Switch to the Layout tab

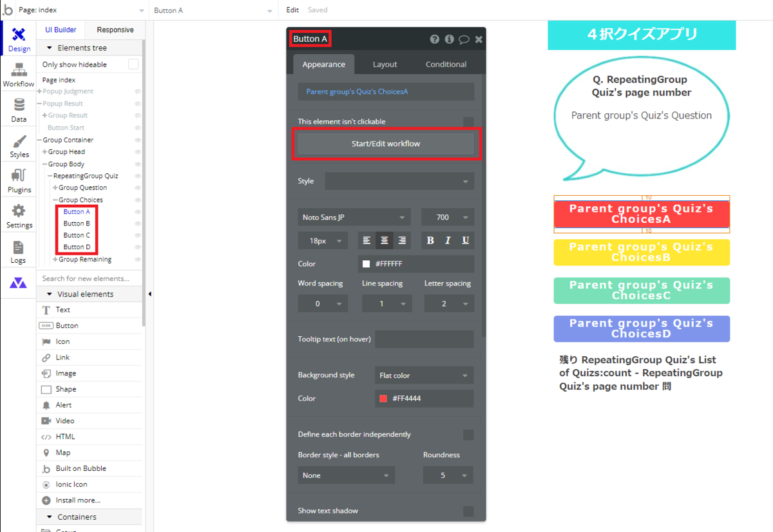385,64
